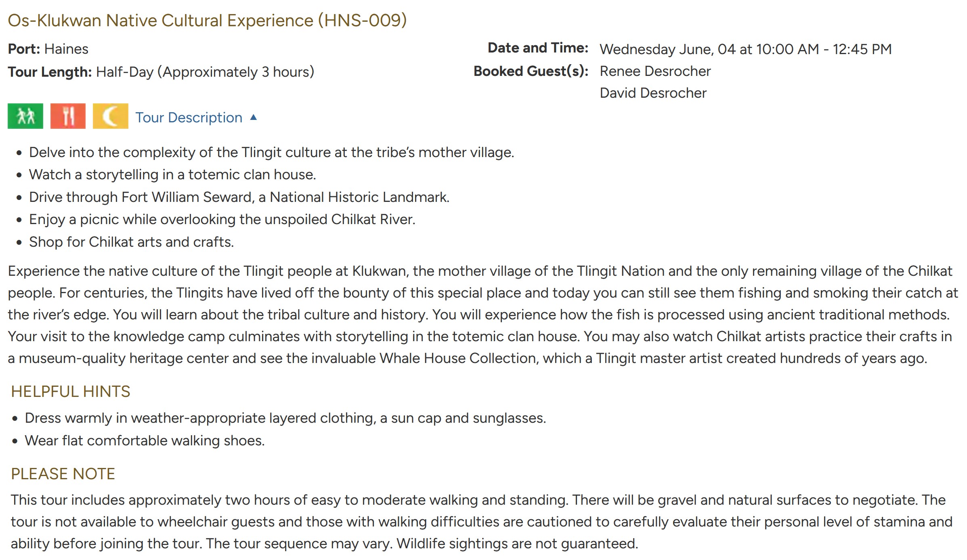This screenshot has width=967, height=560.
Task: Click guest name Renee Desrocher
Action: (655, 71)
